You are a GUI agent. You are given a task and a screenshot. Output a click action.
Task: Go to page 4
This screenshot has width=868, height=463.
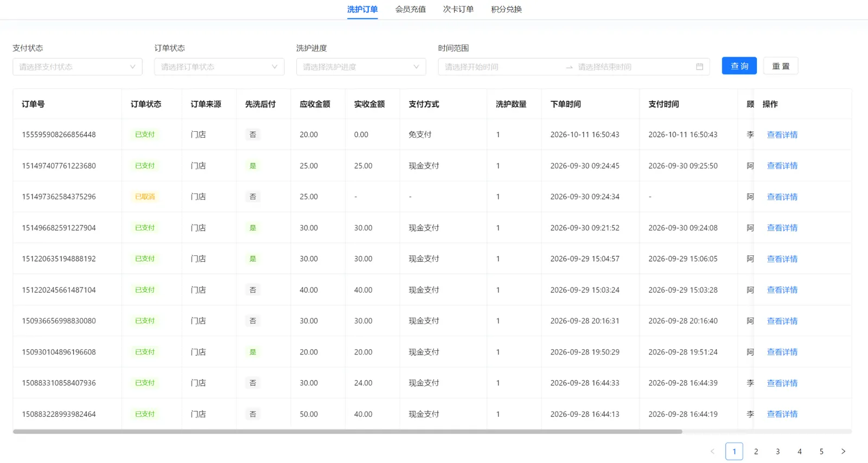click(800, 451)
